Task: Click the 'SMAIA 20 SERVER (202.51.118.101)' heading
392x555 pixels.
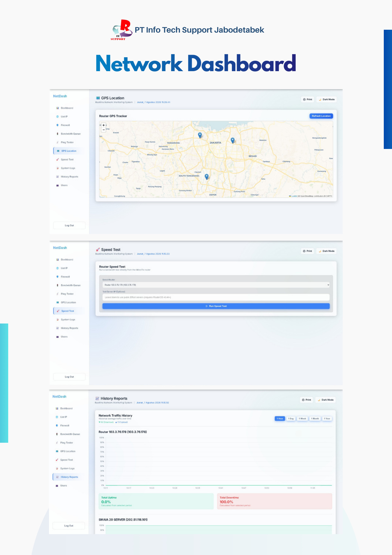Action: point(123,520)
